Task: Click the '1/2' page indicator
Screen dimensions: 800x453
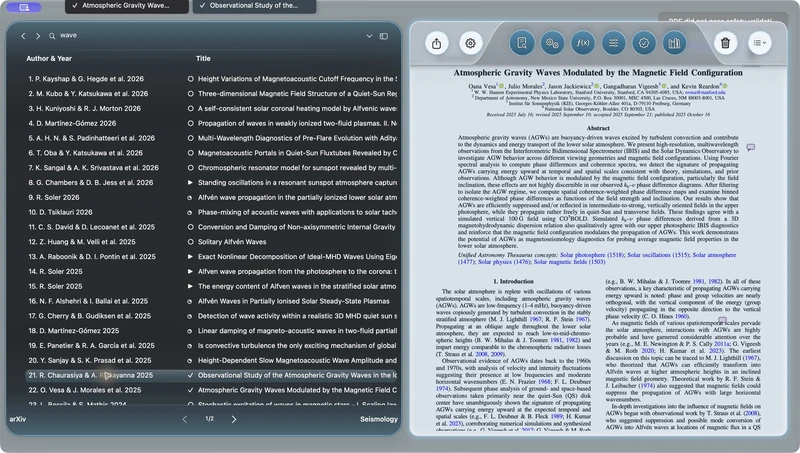Action: (209, 419)
